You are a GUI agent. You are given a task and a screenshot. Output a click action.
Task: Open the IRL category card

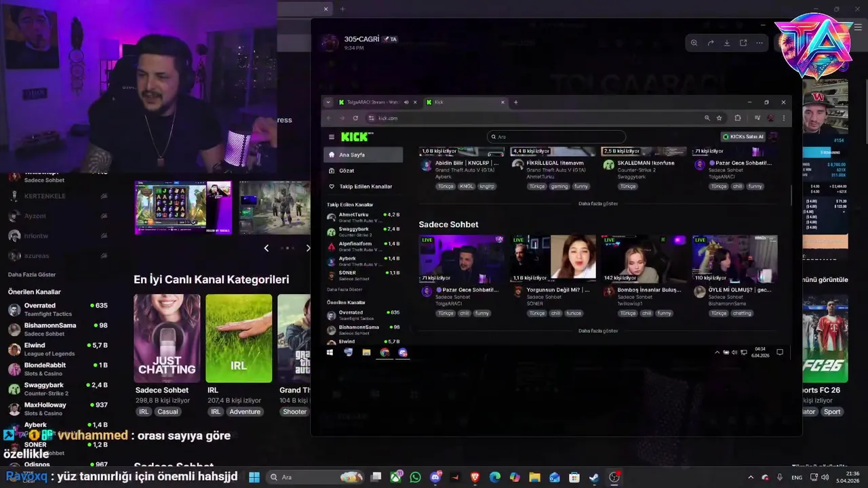point(239,338)
